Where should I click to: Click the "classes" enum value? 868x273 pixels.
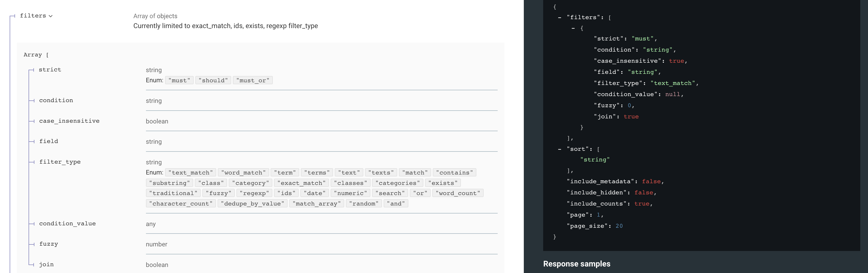click(x=350, y=183)
